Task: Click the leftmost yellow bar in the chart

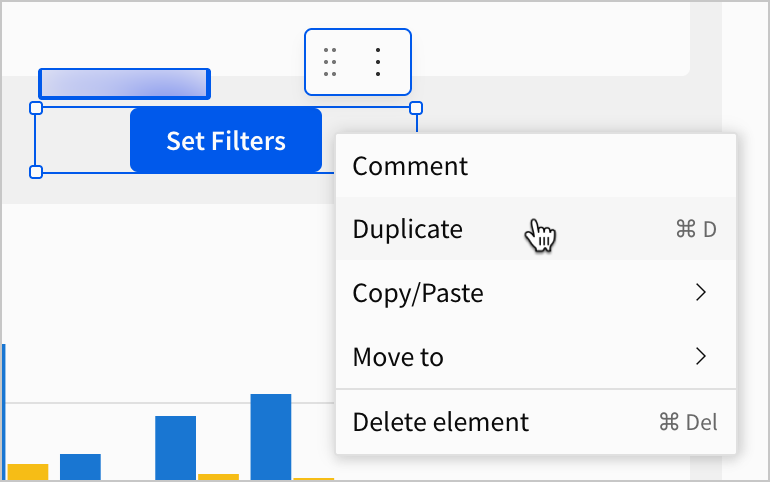Action: tap(28, 472)
